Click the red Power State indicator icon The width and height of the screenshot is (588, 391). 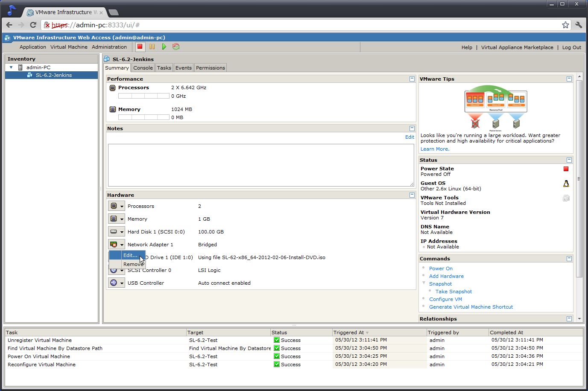point(566,169)
